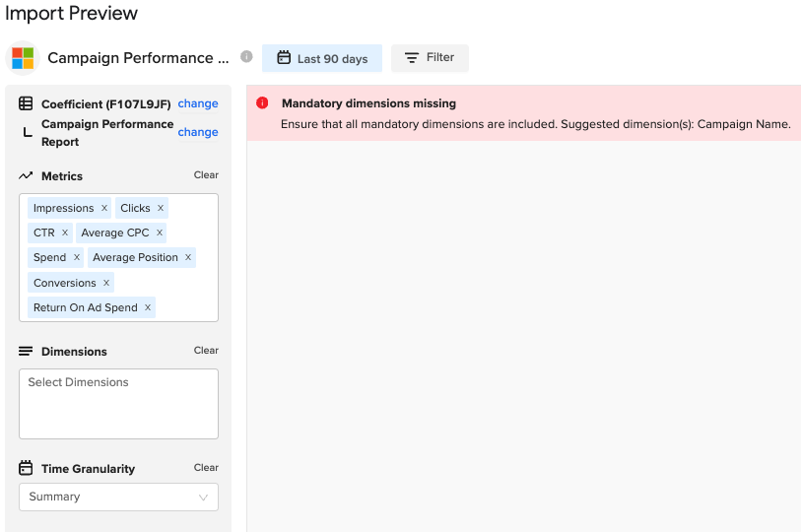Click the suggested dimension message text

coord(535,124)
